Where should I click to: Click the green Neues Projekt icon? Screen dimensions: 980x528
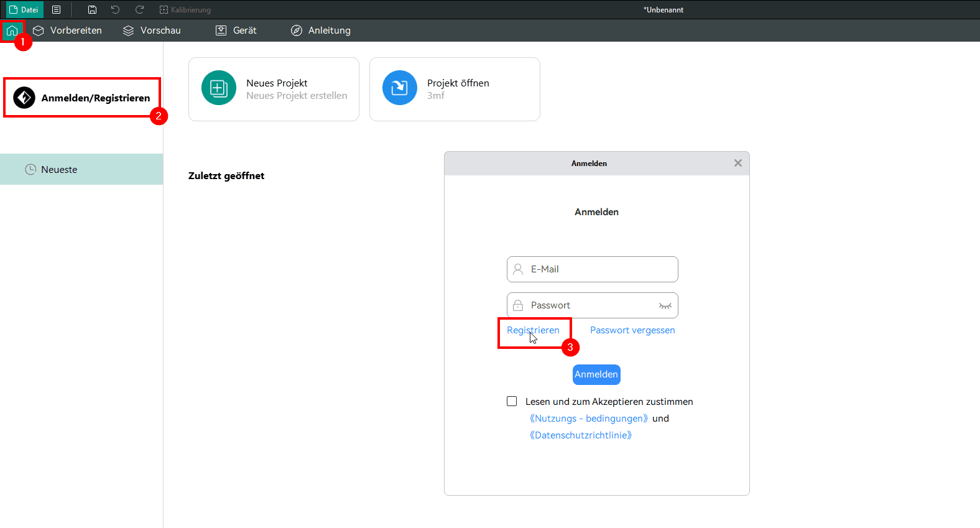coord(219,88)
